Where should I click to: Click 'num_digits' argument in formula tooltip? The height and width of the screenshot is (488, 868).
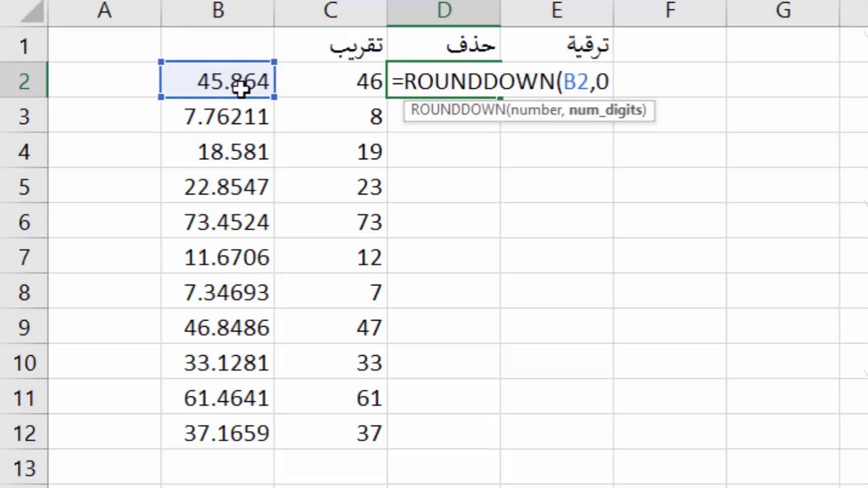(x=606, y=110)
